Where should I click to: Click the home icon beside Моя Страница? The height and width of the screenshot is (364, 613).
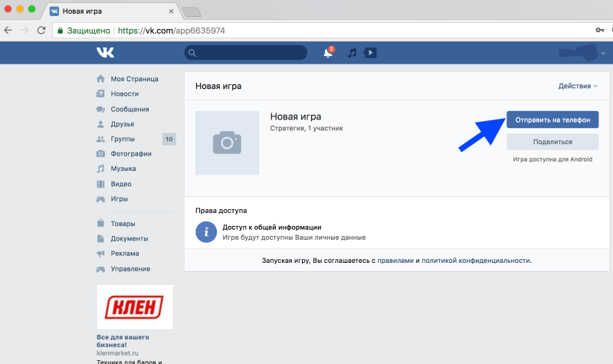[x=100, y=79]
